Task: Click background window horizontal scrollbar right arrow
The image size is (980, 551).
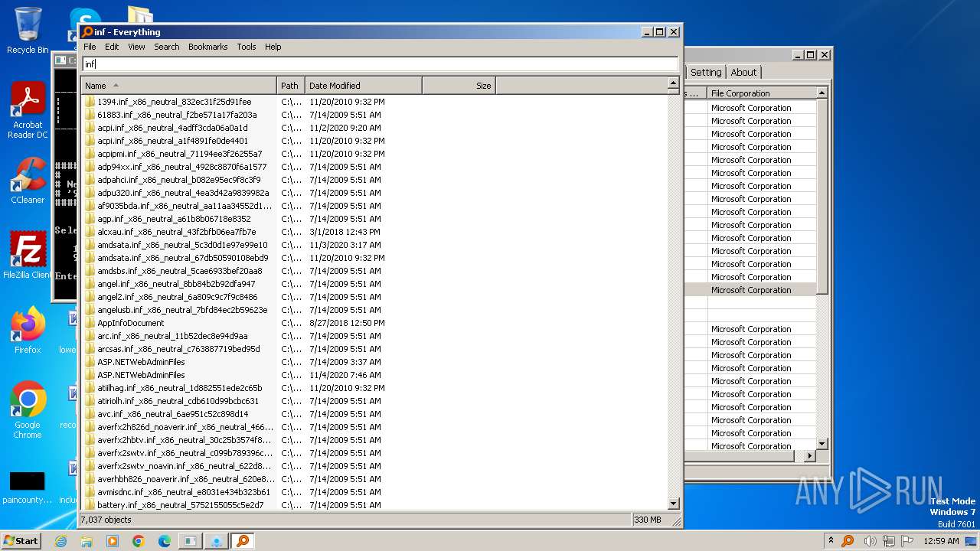Action: click(810, 455)
